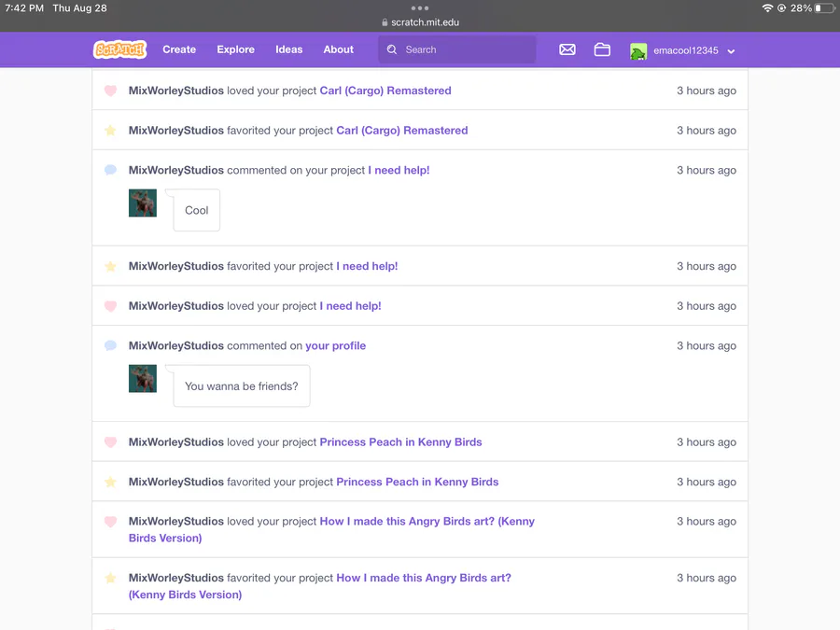
Task: Click the comment bubble icon for your profile
Action: click(x=110, y=345)
